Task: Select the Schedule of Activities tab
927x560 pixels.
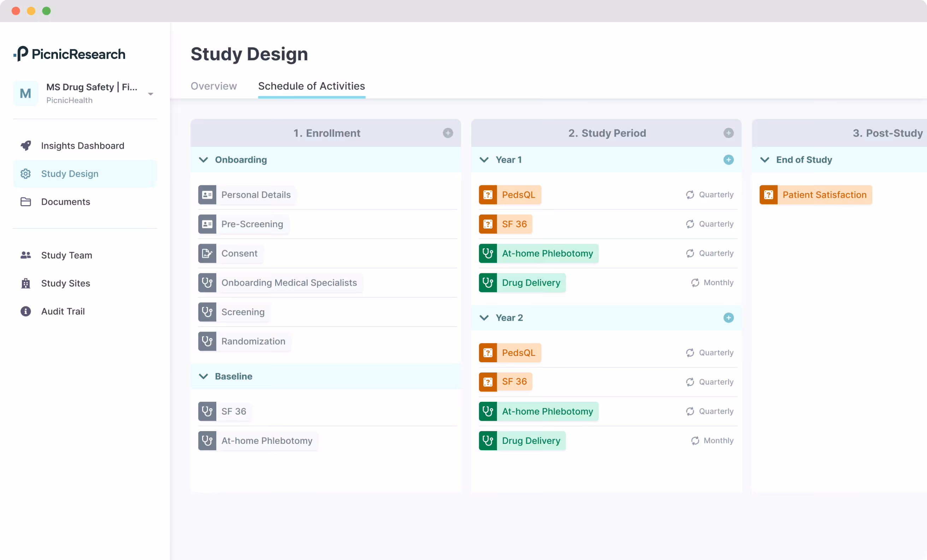Action: pyautogui.click(x=312, y=86)
